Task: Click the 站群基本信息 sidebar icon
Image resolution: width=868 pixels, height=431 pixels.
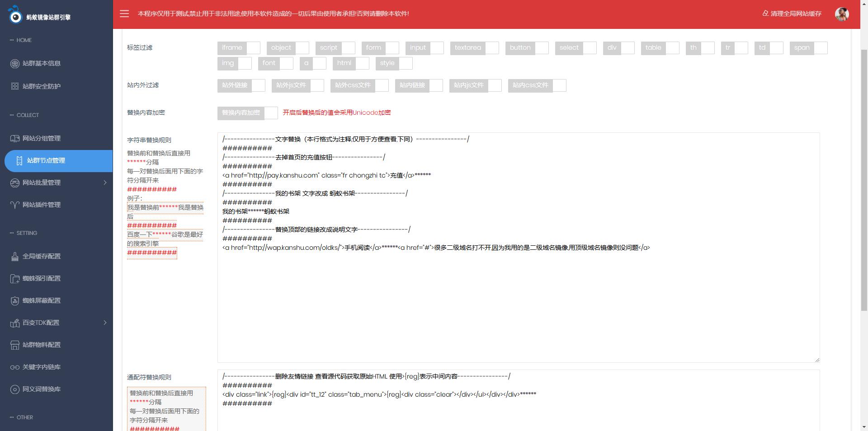Action: pyautogui.click(x=15, y=64)
